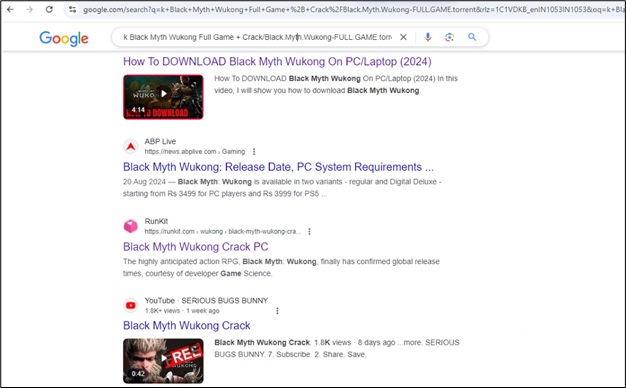626x388 pixels.
Task: Click the forward navigation arrow
Action: tap(30, 9)
